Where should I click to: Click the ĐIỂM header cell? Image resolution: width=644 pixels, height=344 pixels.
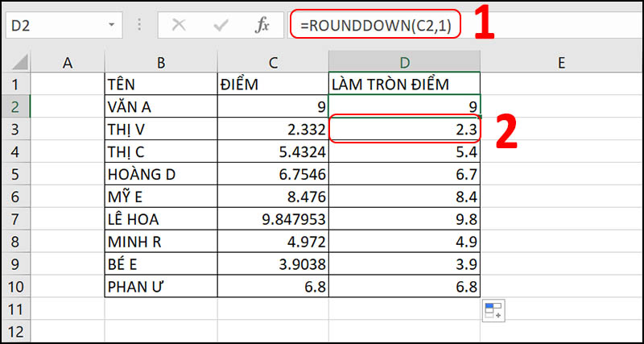[x=273, y=85]
